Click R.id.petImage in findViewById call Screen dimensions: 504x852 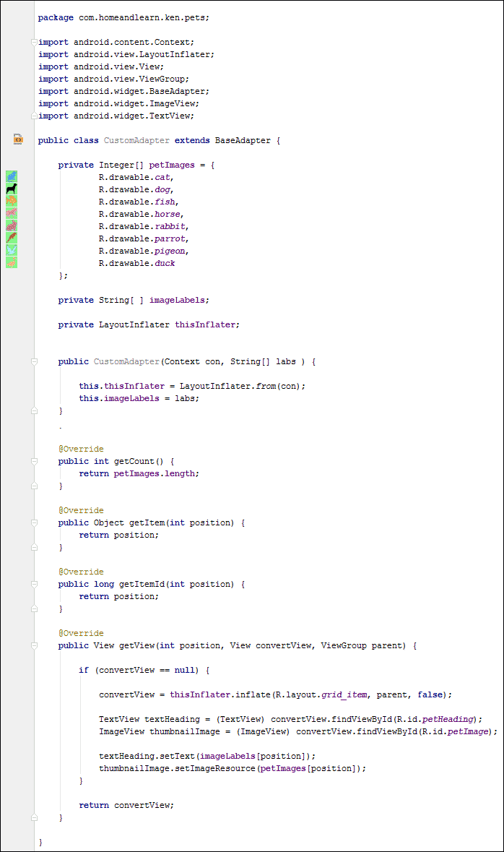(x=456, y=731)
